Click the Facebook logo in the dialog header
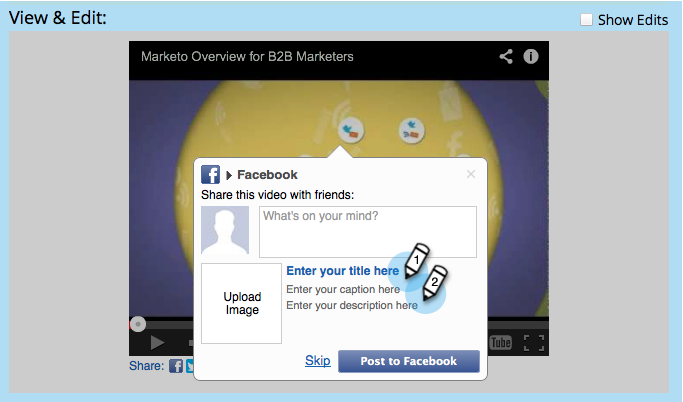Viewport: 683px width, 402px height. click(210, 175)
